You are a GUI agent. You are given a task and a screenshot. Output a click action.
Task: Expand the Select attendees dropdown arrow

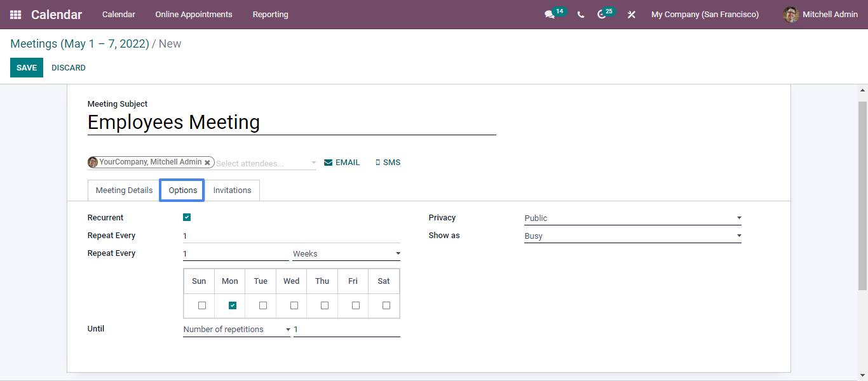point(313,163)
